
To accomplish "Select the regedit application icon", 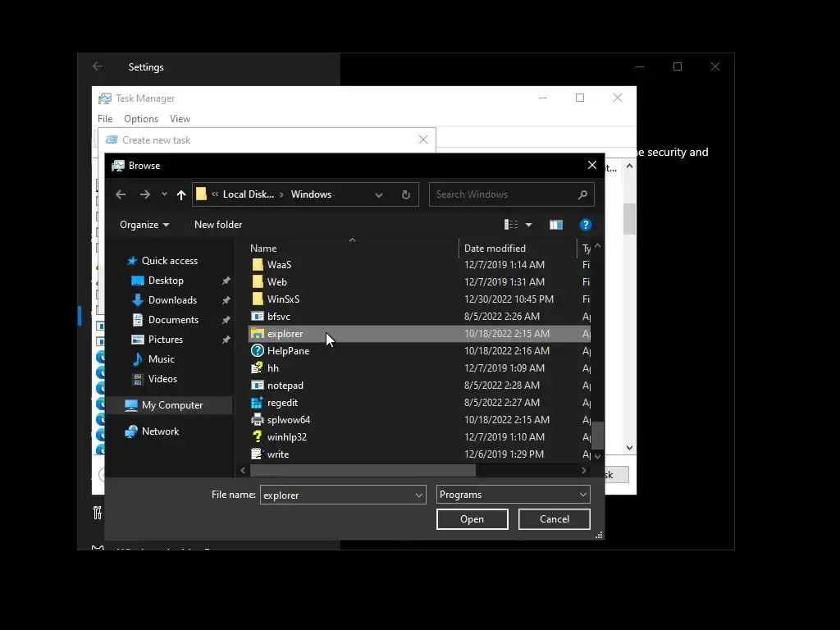I will [257, 402].
